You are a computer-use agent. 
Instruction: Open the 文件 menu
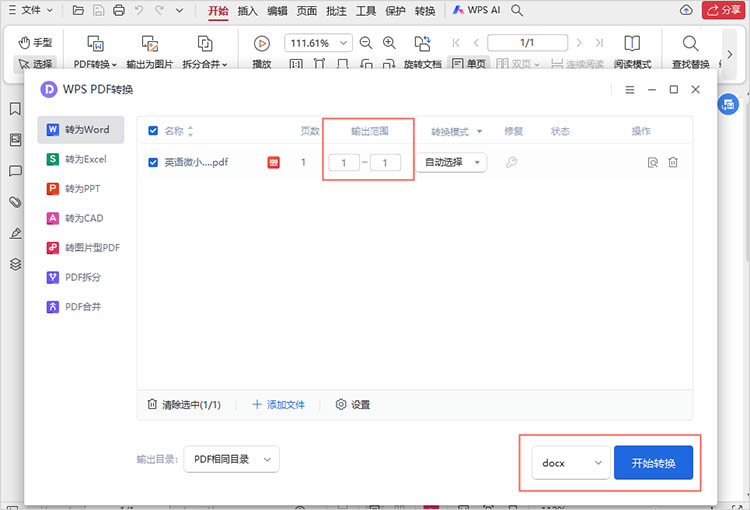31,10
